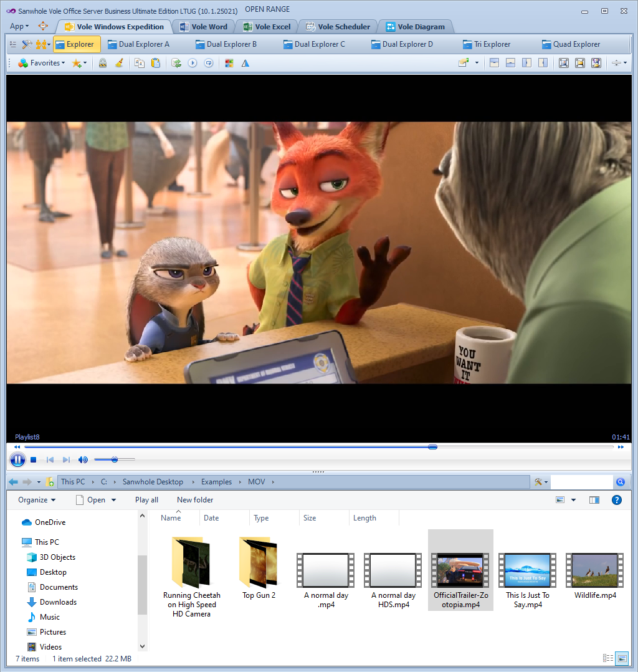Switch to the Vole Word tab
The image size is (638, 672).
point(204,27)
